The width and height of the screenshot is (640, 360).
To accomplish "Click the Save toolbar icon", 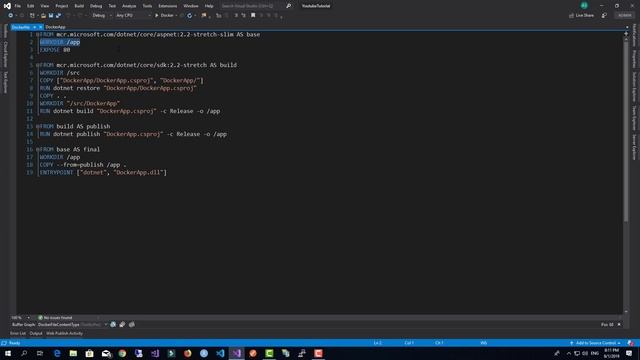I will pyautogui.click(x=51, y=16).
